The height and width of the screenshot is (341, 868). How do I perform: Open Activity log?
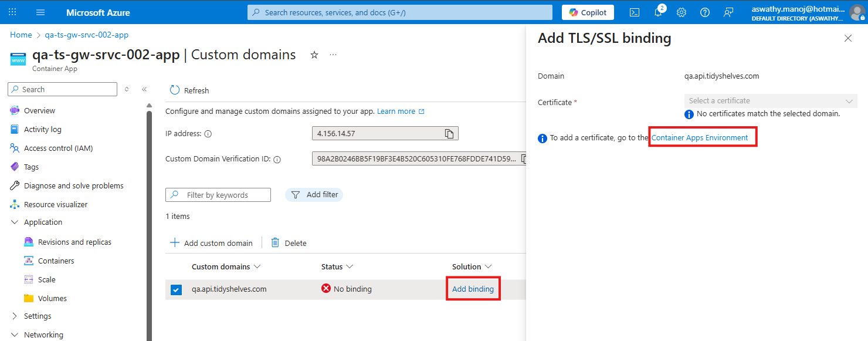tap(42, 129)
